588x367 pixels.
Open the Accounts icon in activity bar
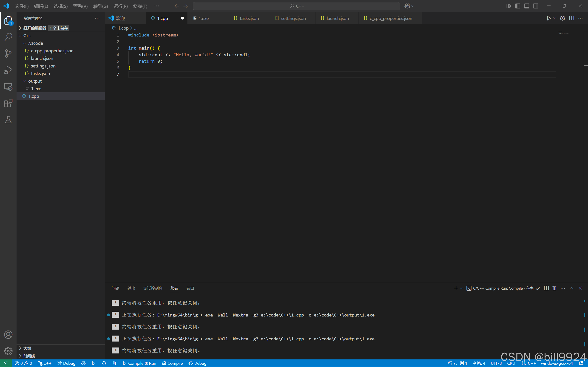[x=8, y=335]
